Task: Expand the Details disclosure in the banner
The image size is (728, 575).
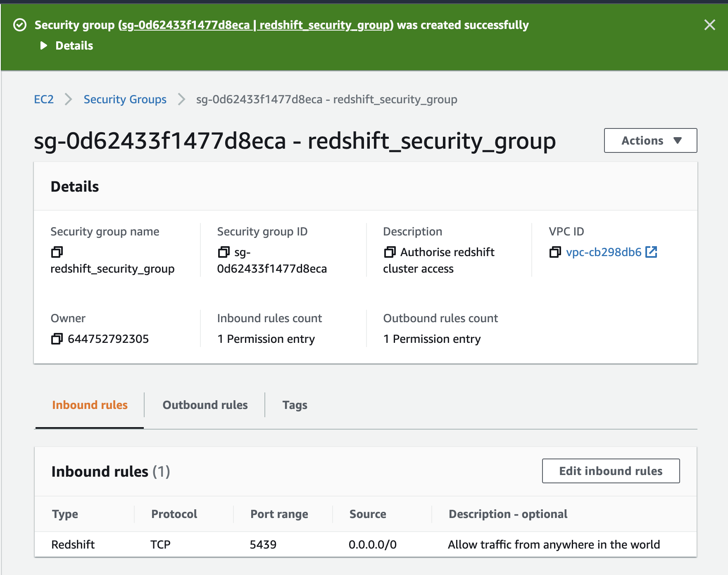Action: 43,45
